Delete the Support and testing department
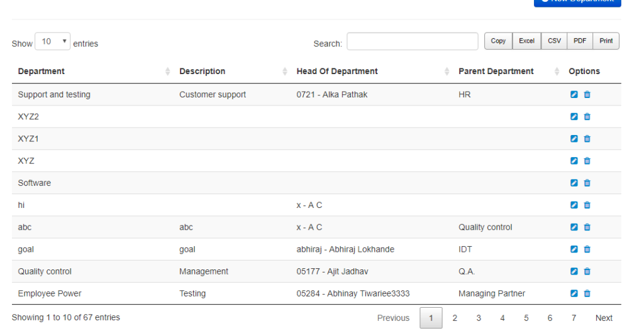644x331 pixels. point(587,94)
